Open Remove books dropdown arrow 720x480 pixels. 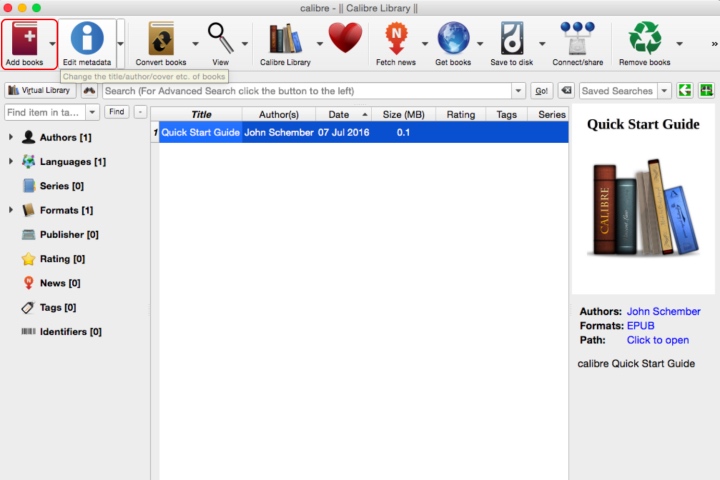pyautogui.click(x=679, y=44)
